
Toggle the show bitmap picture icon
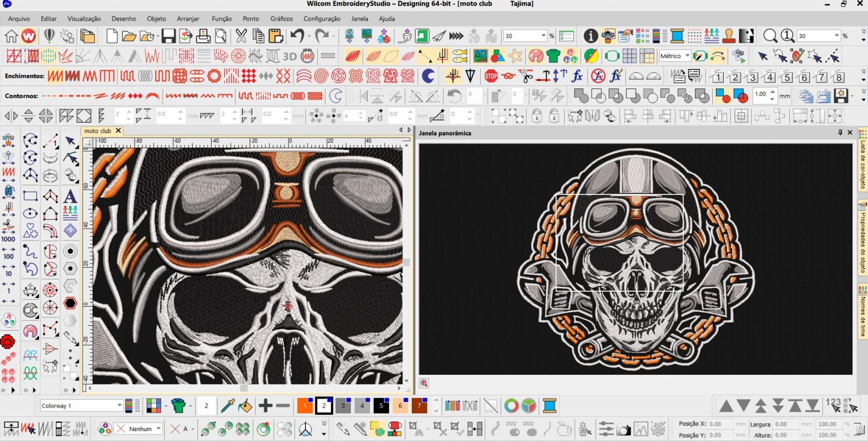coord(480,56)
